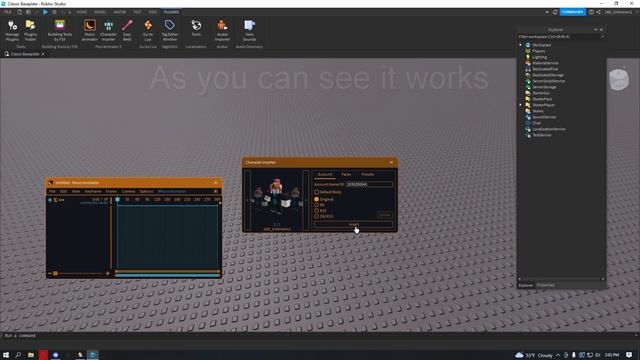The image size is (640, 360).
Task: Select the Old R15 radio option
Action: tap(317, 216)
